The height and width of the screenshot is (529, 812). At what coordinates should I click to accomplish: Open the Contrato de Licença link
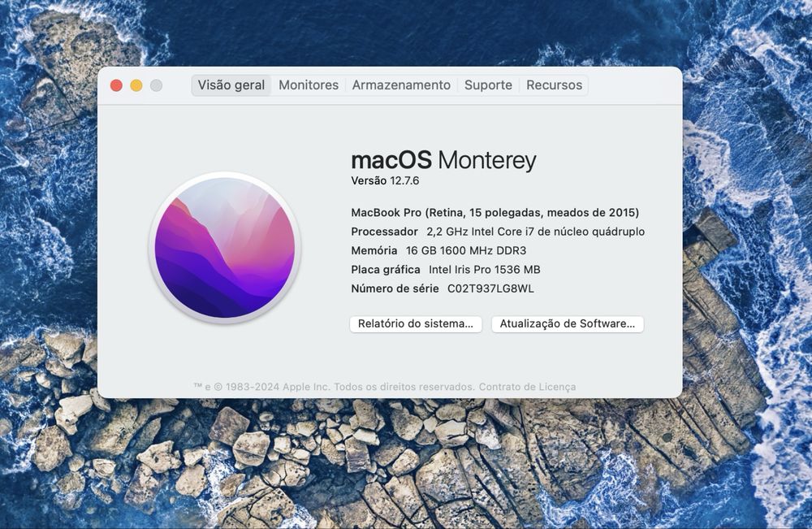(527, 387)
